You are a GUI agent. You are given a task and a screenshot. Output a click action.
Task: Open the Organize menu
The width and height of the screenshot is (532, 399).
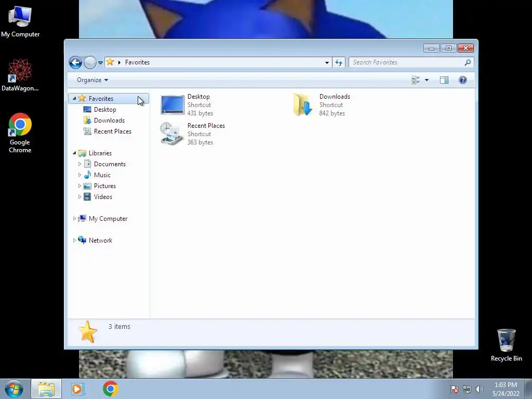point(92,80)
